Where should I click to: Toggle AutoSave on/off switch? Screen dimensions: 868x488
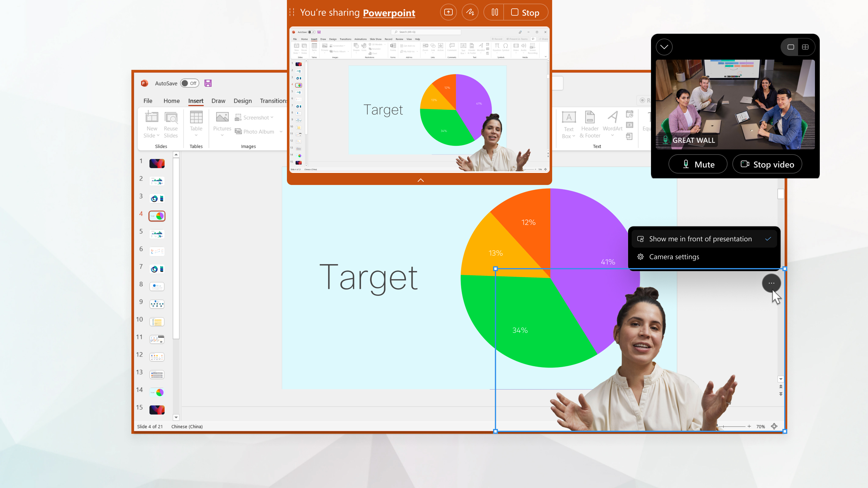[190, 83]
